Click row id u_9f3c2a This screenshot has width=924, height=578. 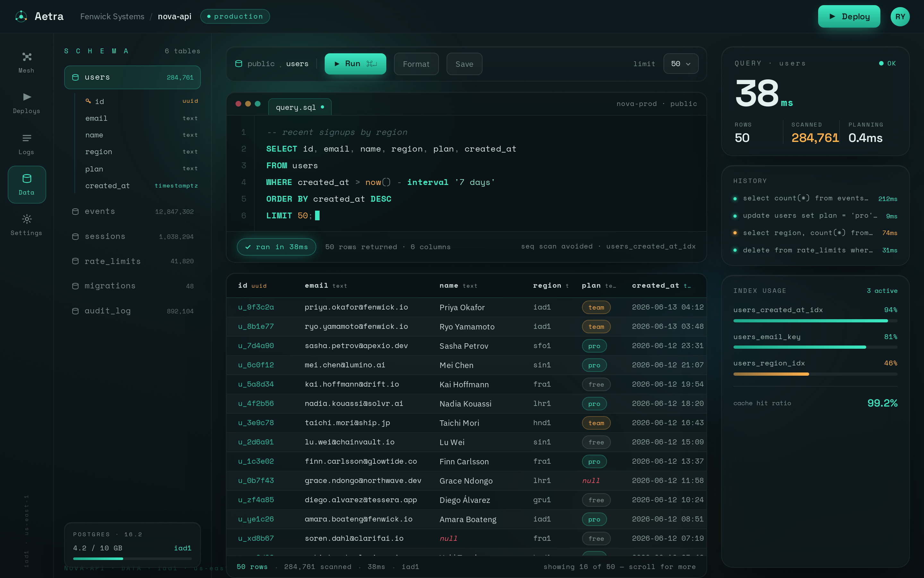[256, 307]
